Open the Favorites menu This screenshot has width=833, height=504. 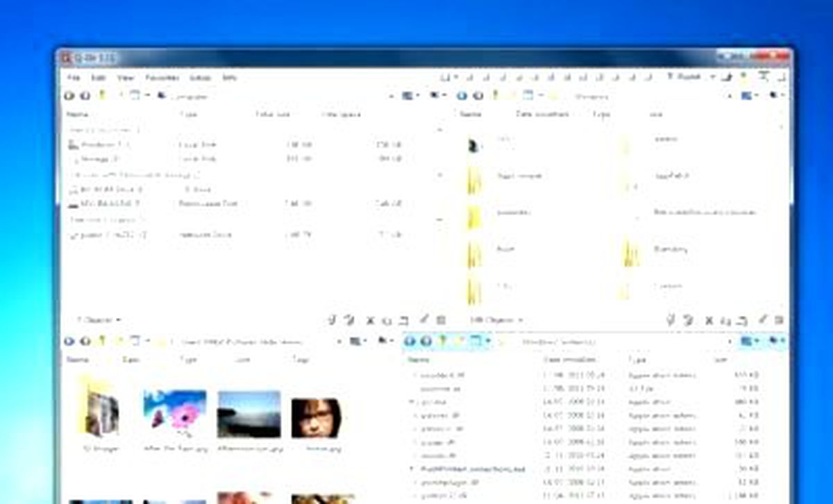pyautogui.click(x=162, y=78)
